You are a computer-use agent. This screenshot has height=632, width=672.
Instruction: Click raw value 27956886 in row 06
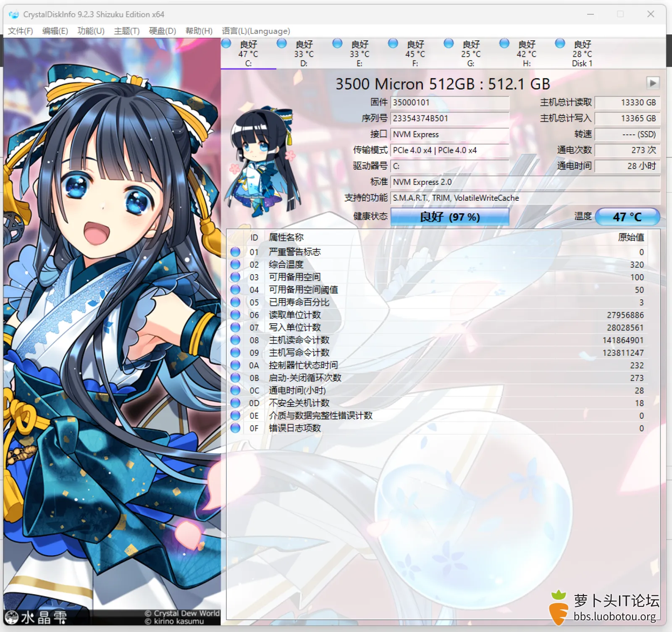tap(625, 315)
